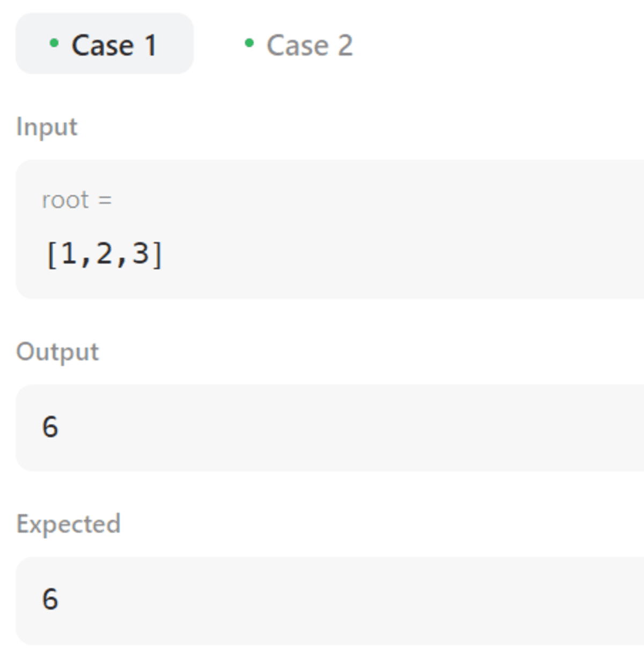Switch to the Case 2 tab
The height and width of the screenshot is (648, 644).
(299, 45)
